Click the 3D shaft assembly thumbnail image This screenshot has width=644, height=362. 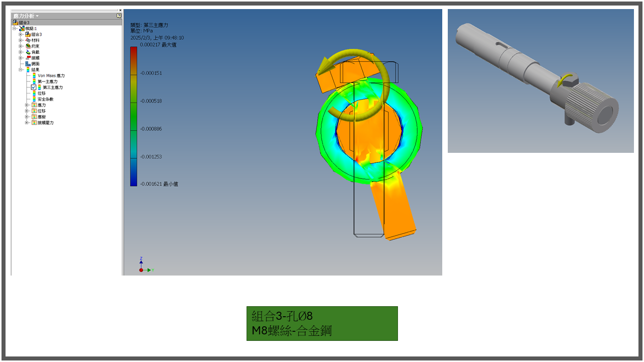tap(540, 81)
